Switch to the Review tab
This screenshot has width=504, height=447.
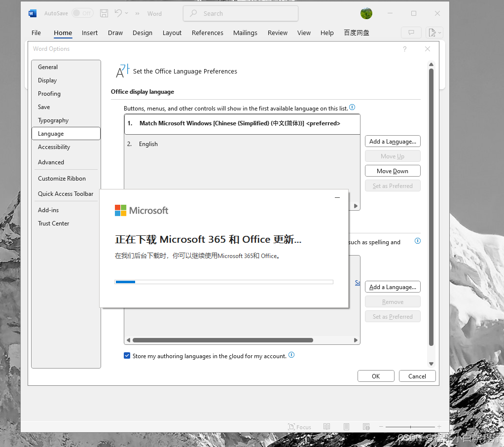[277, 33]
